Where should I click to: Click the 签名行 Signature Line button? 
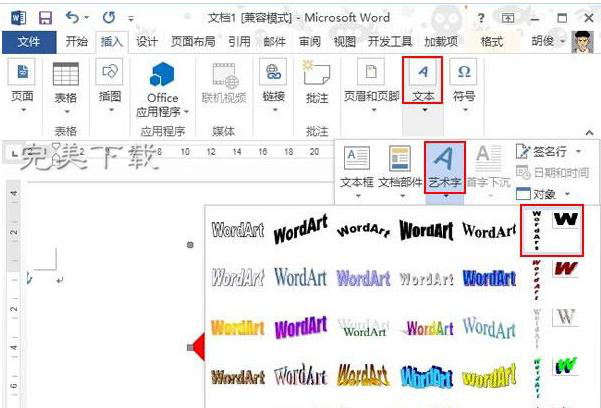(x=541, y=152)
